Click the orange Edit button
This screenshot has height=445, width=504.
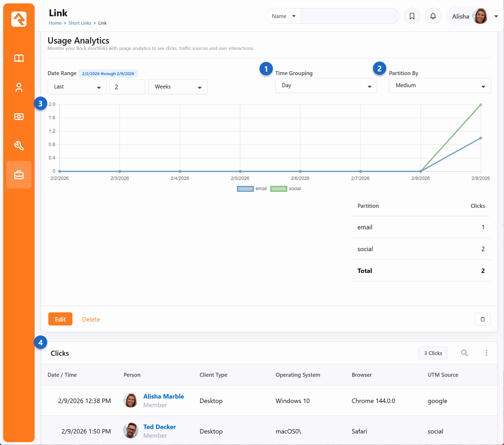[x=60, y=319]
